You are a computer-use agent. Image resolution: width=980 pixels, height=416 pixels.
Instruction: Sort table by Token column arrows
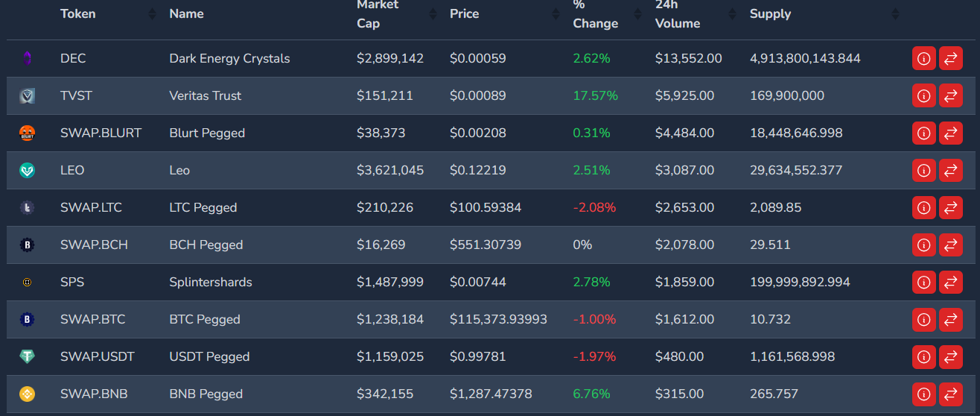coord(152,14)
